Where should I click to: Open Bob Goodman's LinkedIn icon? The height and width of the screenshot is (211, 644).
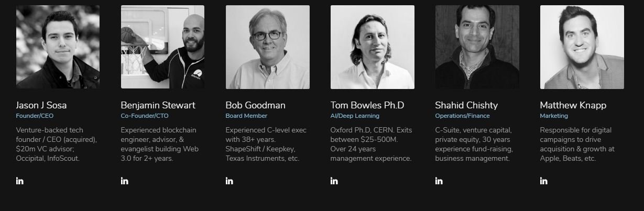coord(230,181)
